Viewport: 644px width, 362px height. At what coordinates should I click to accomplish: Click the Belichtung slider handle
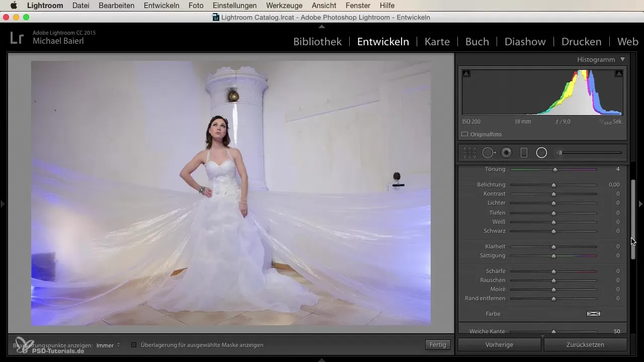tap(553, 185)
